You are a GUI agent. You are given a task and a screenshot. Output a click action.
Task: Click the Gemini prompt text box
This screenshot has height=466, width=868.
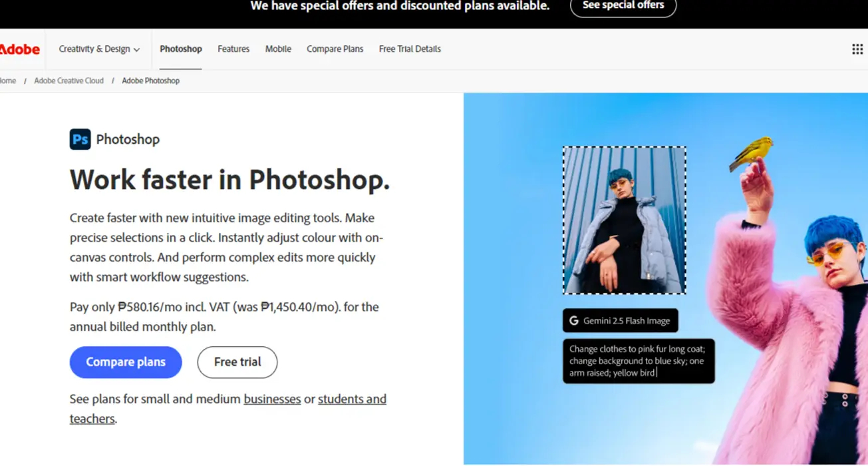pyautogui.click(x=638, y=361)
